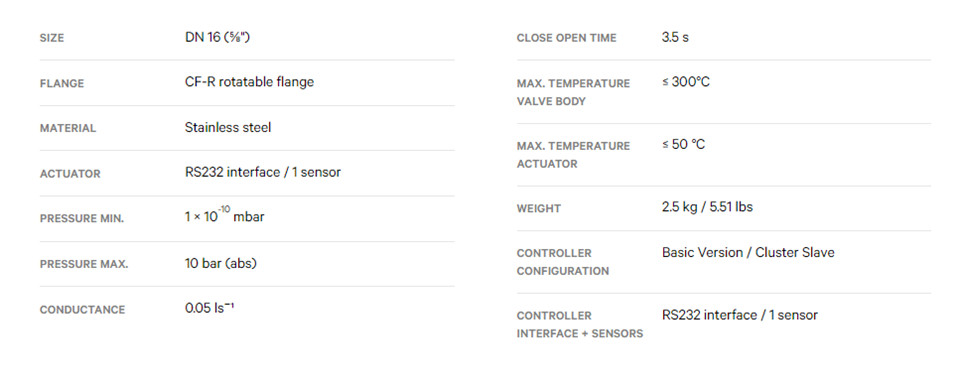Select Basic Version / Cluster Slave text

point(748,252)
